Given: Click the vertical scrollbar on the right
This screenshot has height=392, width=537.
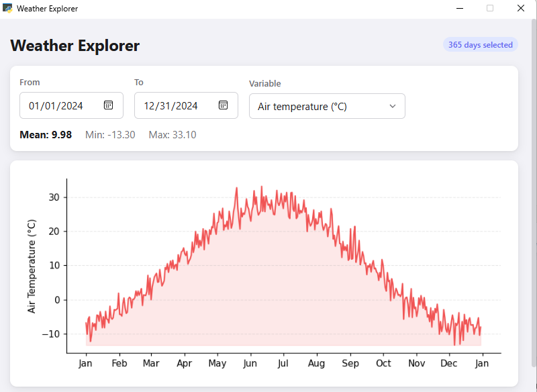Looking at the screenshot, I should point(534,192).
